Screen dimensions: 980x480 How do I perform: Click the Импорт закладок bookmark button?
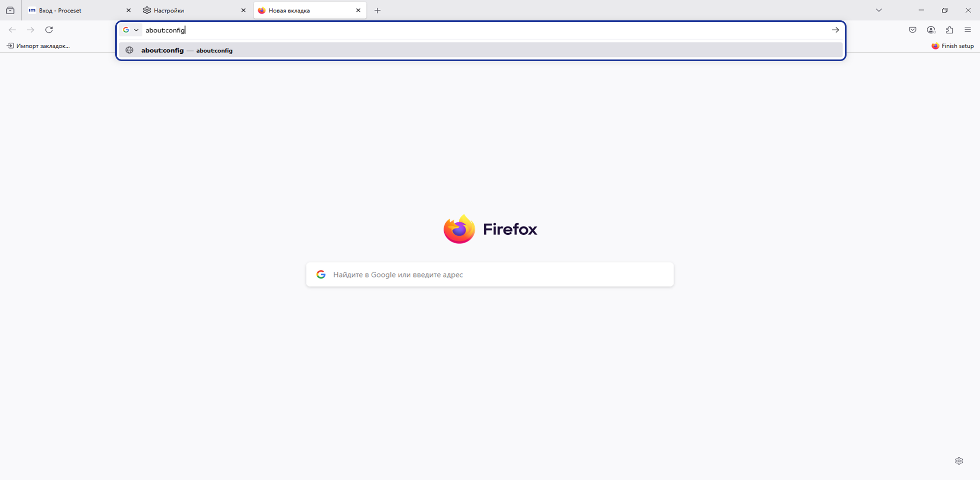coord(38,46)
